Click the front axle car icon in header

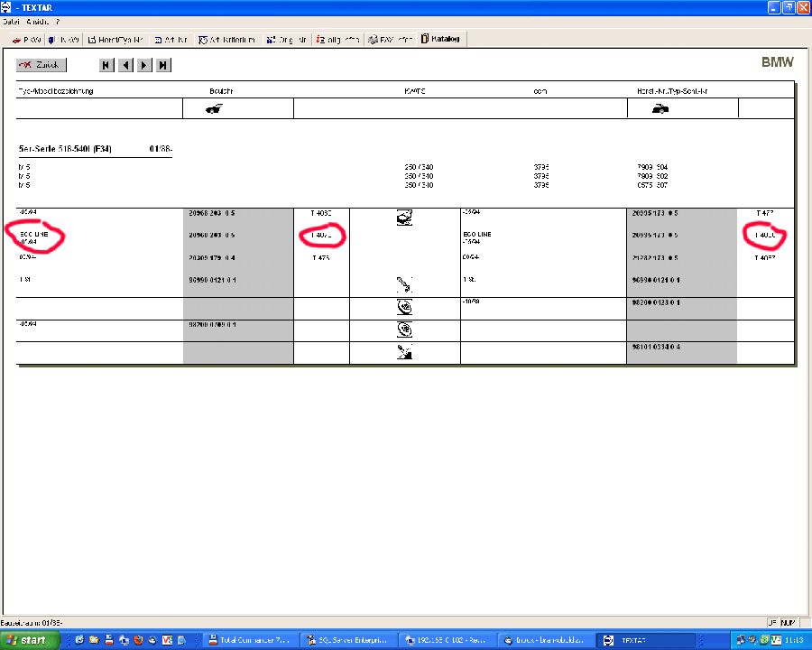[x=214, y=109]
